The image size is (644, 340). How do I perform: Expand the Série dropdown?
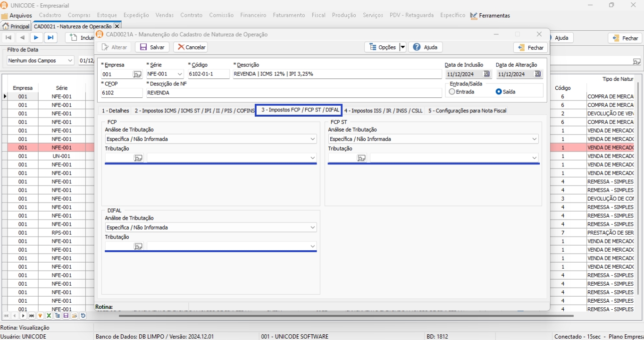tap(179, 74)
